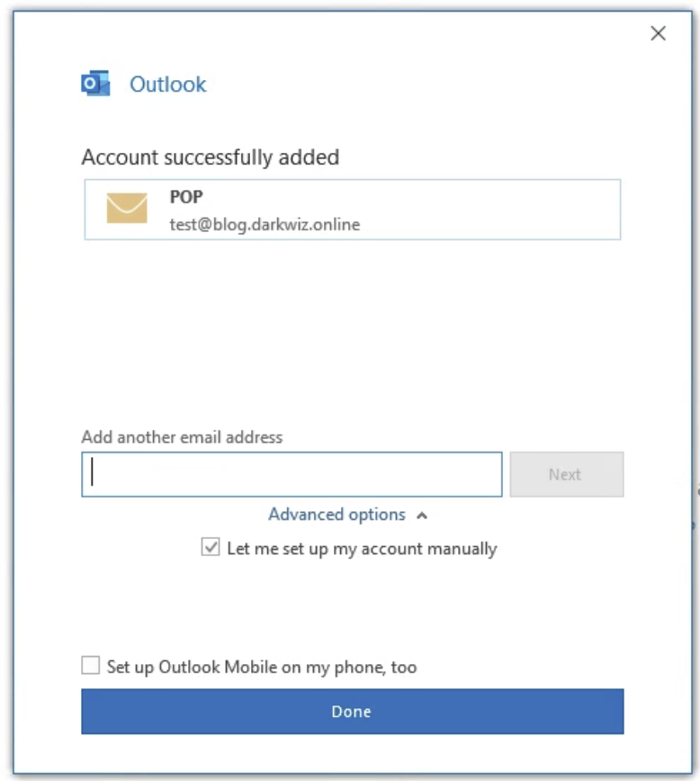Image resolution: width=700 pixels, height=781 pixels.
Task: Close the dialog with the X icon
Action: (x=658, y=34)
